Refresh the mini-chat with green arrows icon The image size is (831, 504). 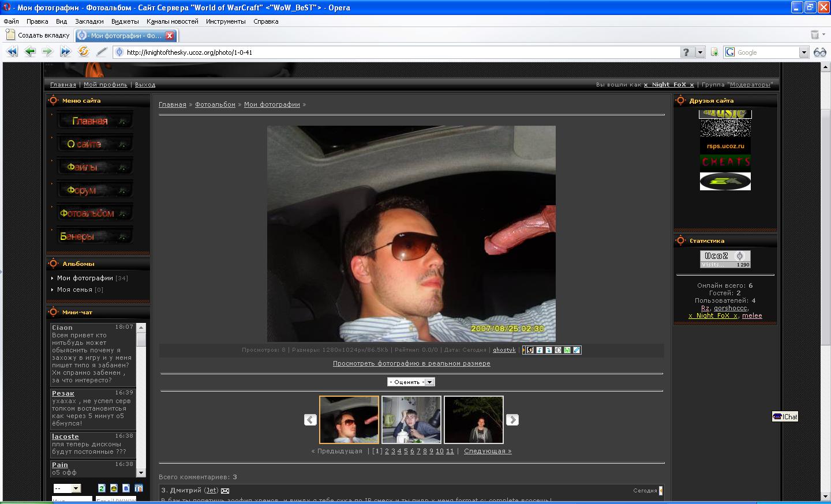click(102, 488)
